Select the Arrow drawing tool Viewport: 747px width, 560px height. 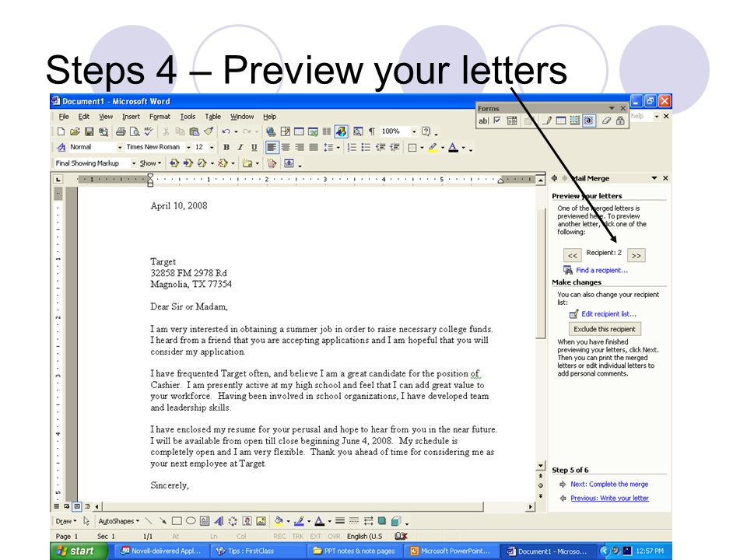[163, 521]
